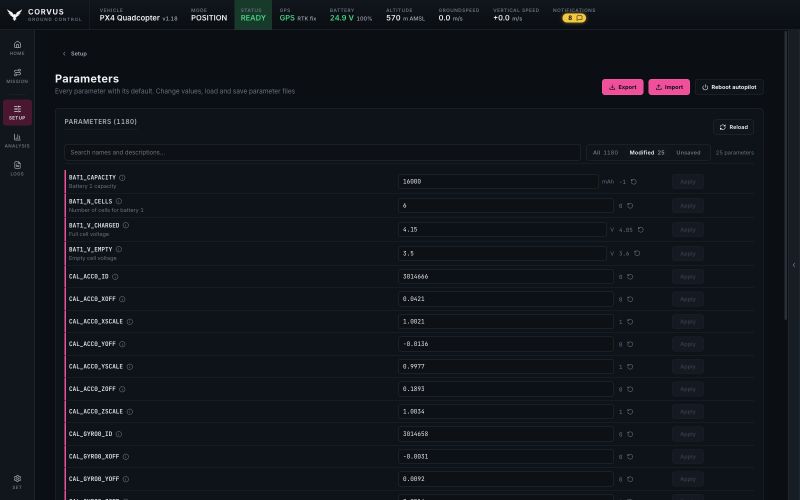Screen dimensions: 800x500
Task: Edit CAL_ACC0_XSCALE value field 1.0021
Action: point(506,322)
